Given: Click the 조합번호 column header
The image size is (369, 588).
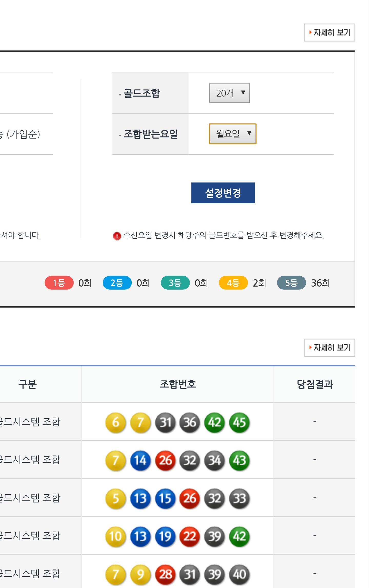Looking at the screenshot, I should click(178, 384).
